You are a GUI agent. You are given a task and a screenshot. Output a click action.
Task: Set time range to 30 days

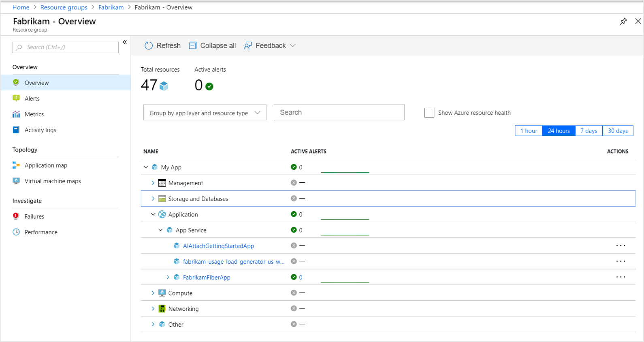pos(618,131)
